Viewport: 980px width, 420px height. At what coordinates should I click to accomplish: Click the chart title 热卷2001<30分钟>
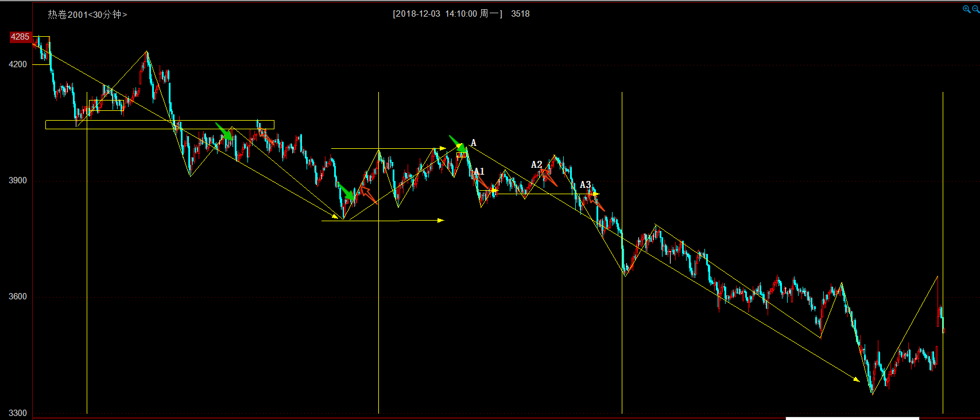tap(87, 14)
